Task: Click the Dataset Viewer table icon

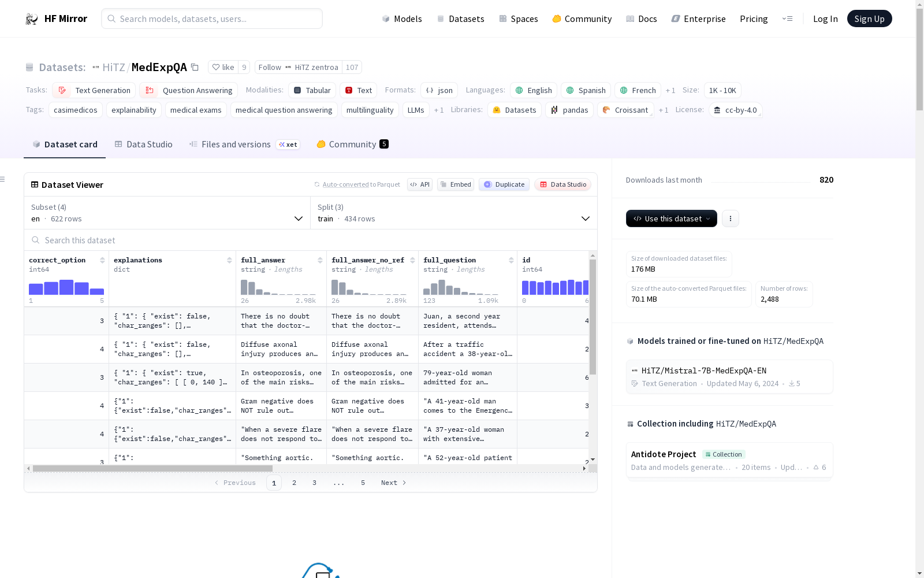Action: point(35,185)
